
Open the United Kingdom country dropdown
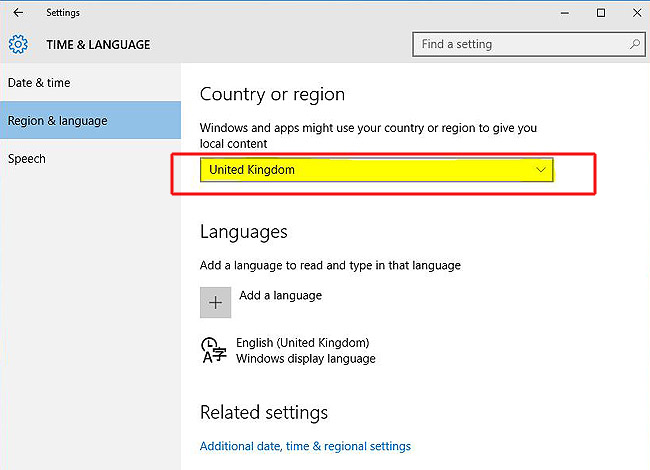[375, 170]
